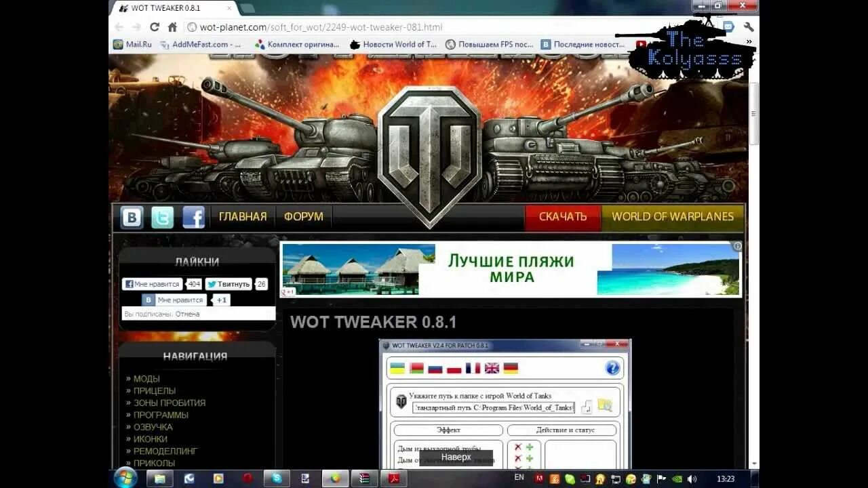Screen dimensions: 868x488
Task: Click the red СКАЧАТЬ menu button
Action: pos(563,217)
